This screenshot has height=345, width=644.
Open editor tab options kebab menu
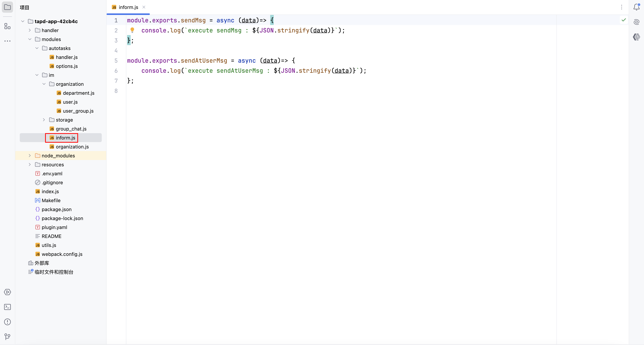point(621,7)
